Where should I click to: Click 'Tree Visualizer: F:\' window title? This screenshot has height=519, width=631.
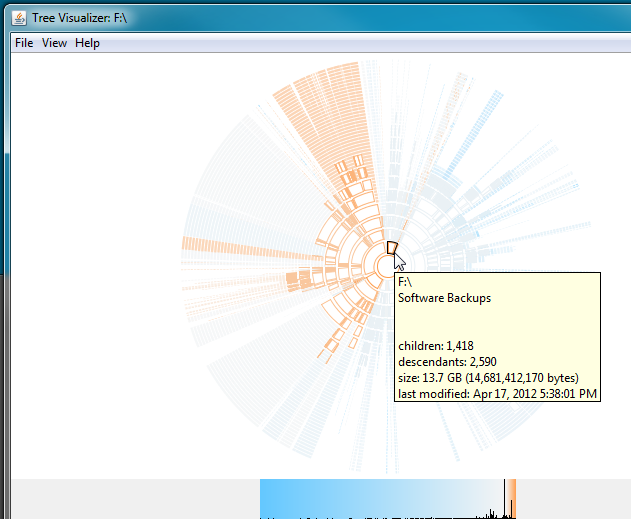tap(80, 18)
